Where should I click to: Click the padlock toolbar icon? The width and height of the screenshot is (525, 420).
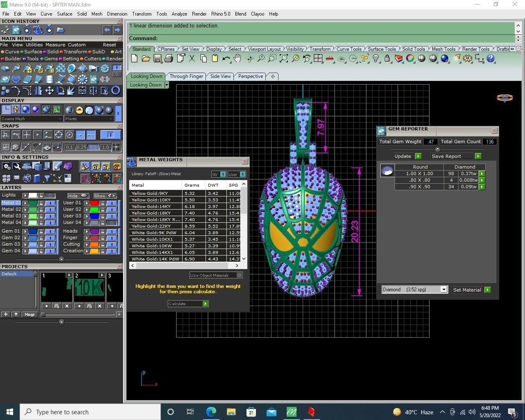point(387,59)
